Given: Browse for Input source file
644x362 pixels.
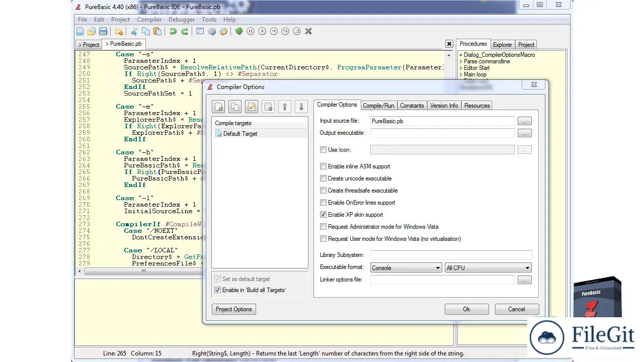Looking at the screenshot, I should (525, 121).
